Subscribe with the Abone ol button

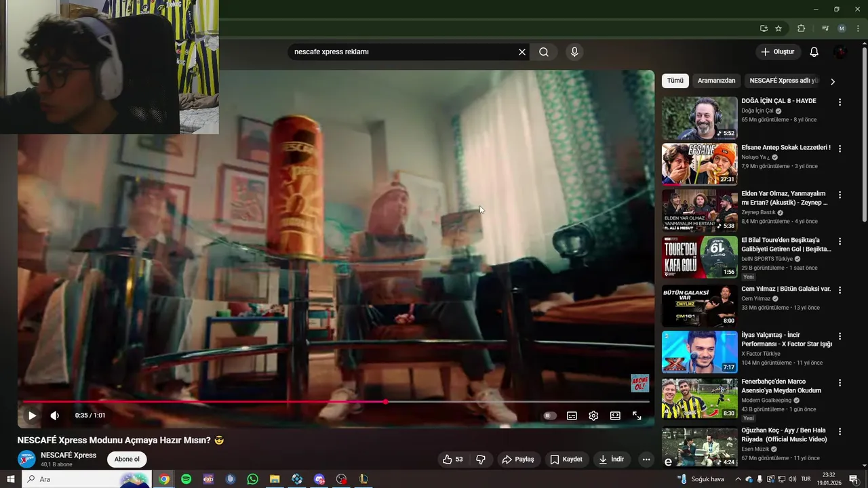[127, 460]
